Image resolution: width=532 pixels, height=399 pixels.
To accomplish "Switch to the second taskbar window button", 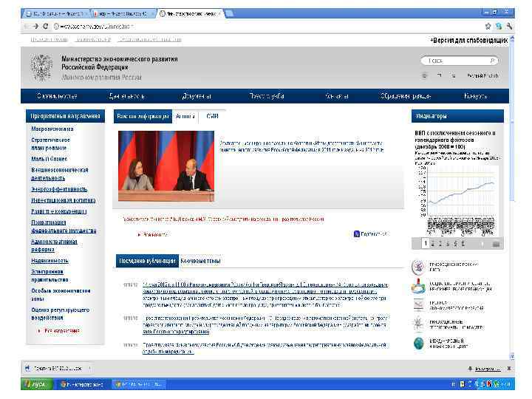I will 139,384.
